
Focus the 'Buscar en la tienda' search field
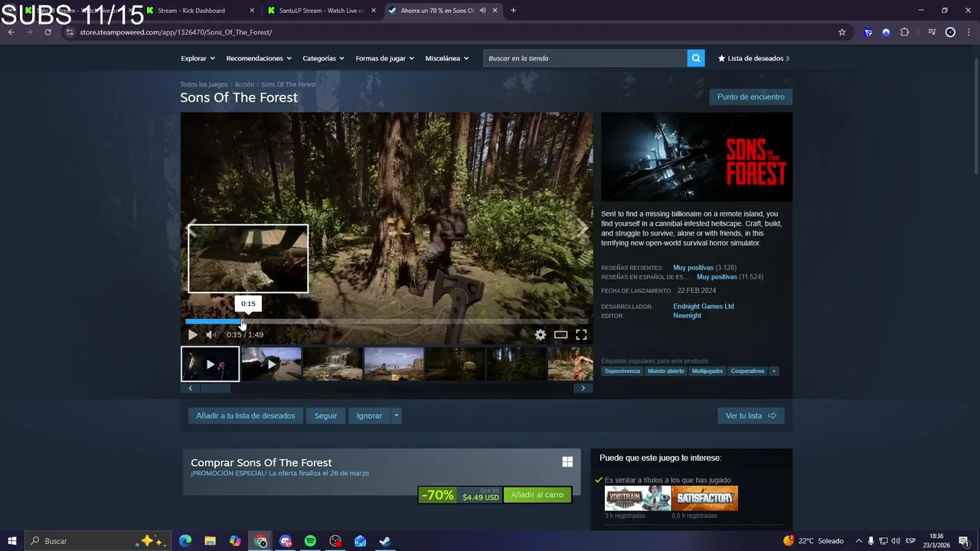click(586, 58)
